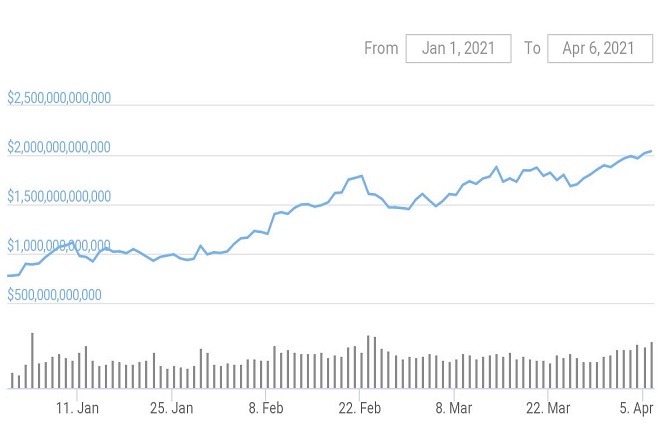Click the "To" label text

click(532, 48)
